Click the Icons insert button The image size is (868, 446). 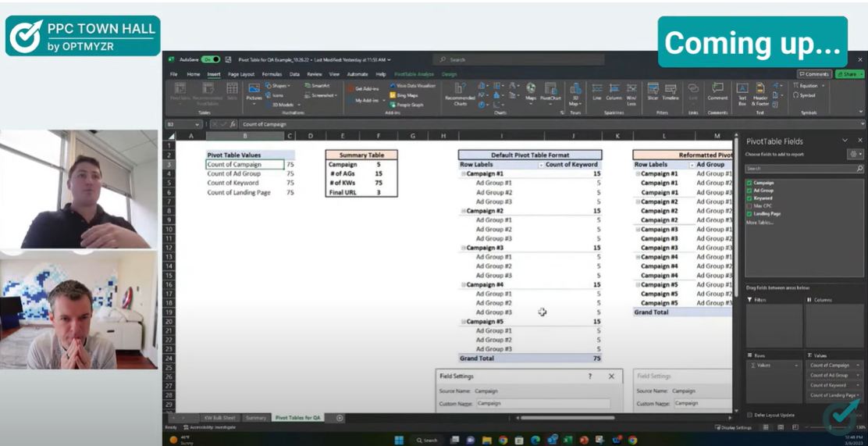[275, 95]
